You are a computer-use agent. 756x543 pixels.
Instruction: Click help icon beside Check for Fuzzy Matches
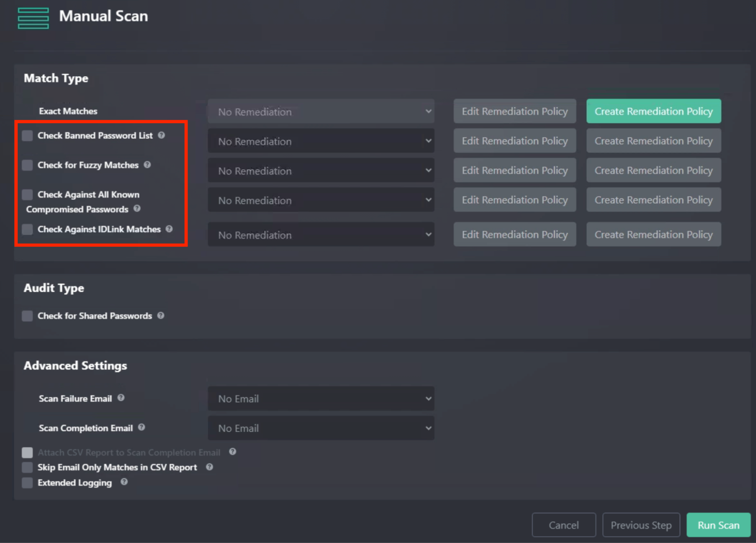[147, 164]
